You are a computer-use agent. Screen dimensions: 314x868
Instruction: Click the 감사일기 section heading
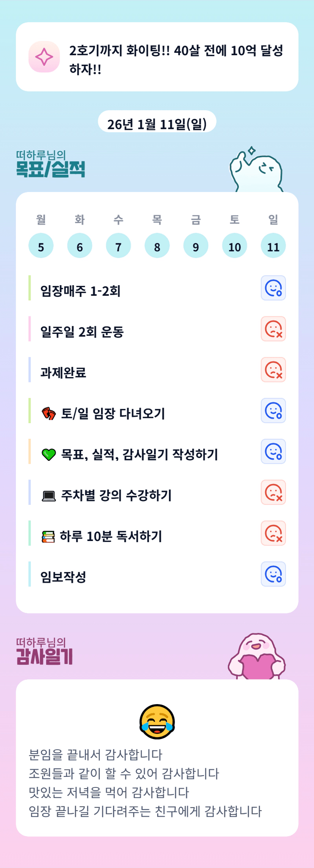pyautogui.click(x=44, y=656)
